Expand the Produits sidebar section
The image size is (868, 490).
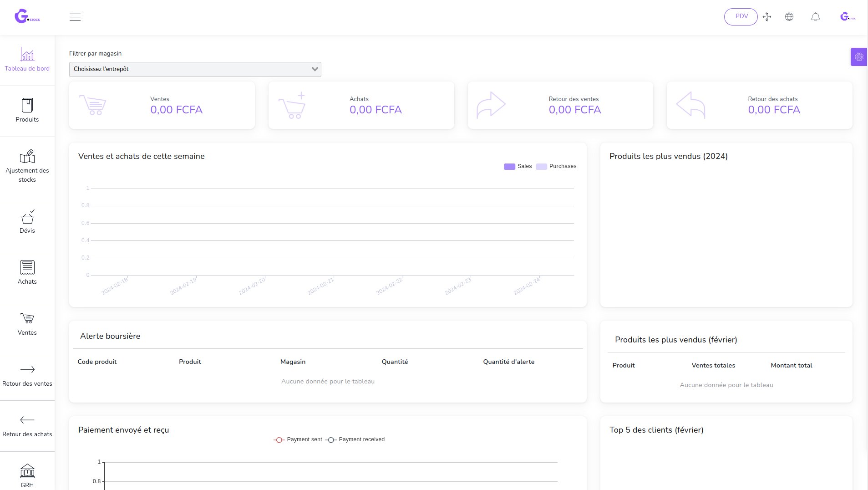27,111
